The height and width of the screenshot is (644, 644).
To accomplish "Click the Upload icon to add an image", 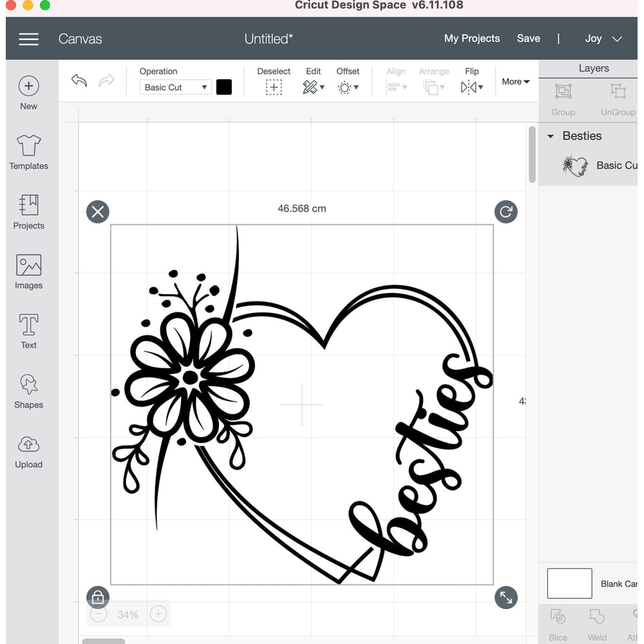I will (x=28, y=449).
